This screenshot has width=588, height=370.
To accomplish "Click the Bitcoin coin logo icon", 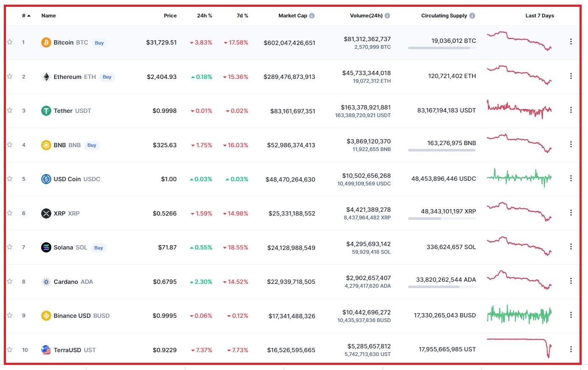I will (x=46, y=42).
